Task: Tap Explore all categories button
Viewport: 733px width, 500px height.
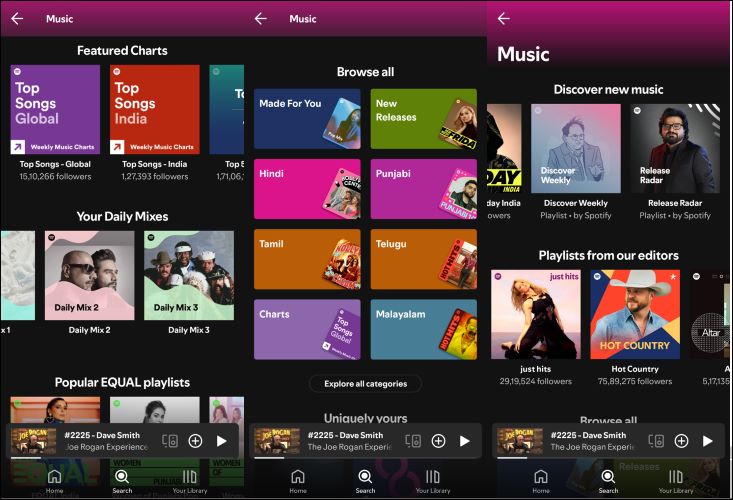Action: coord(366,384)
